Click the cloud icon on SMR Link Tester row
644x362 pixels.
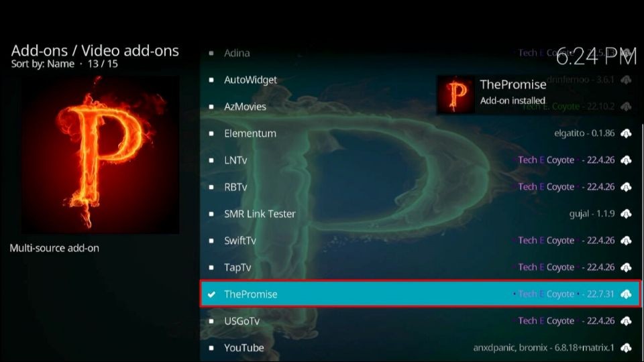point(626,214)
